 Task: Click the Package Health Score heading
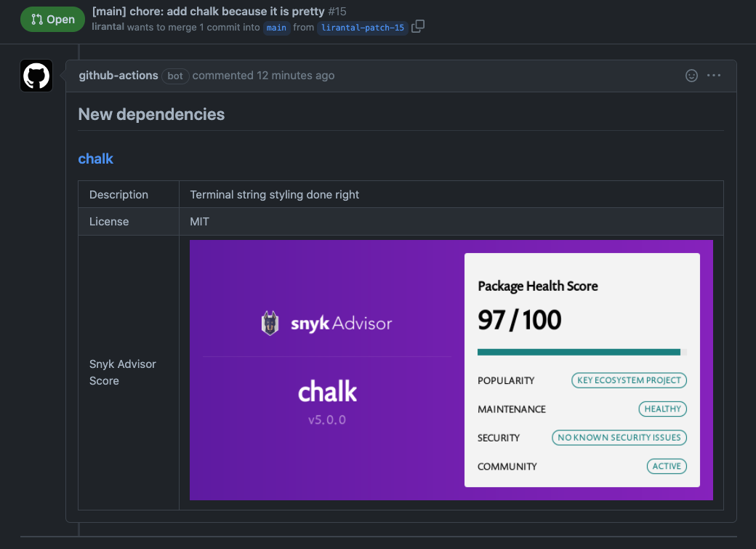pos(538,286)
